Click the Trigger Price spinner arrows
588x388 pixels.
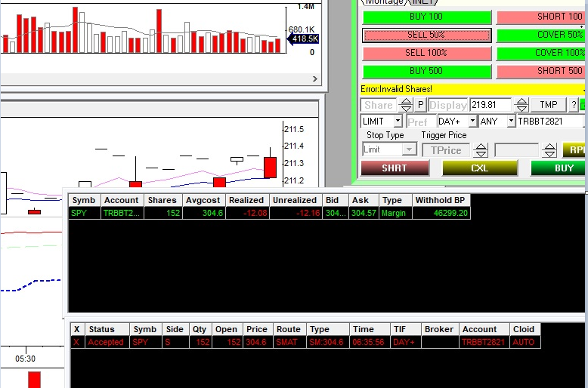[481, 150]
